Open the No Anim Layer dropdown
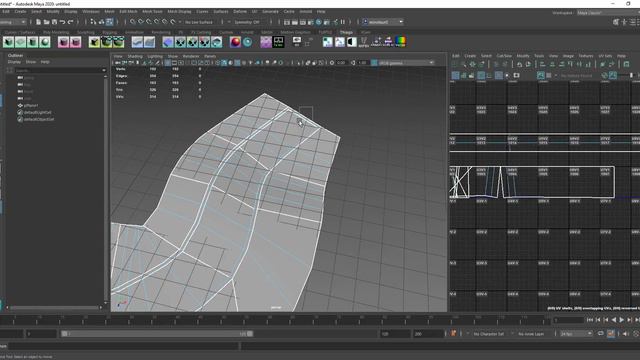Image resolution: width=640 pixels, height=360 pixels. [x=531, y=334]
